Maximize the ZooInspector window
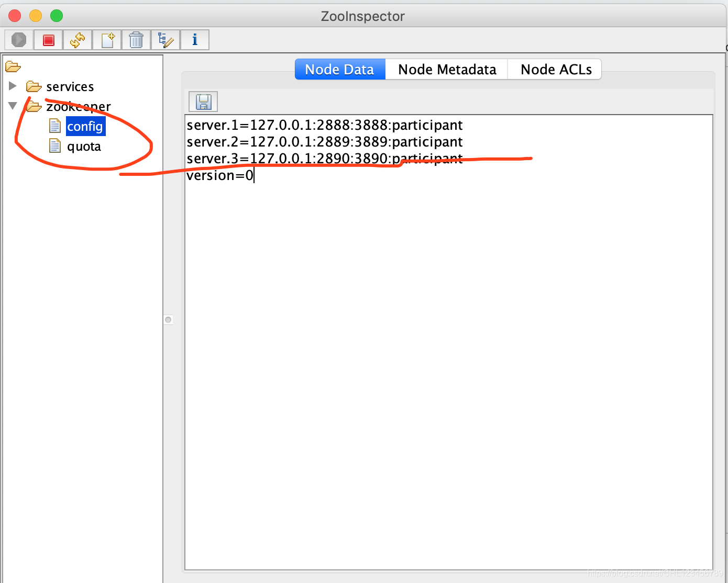The height and width of the screenshot is (583, 728). (57, 16)
